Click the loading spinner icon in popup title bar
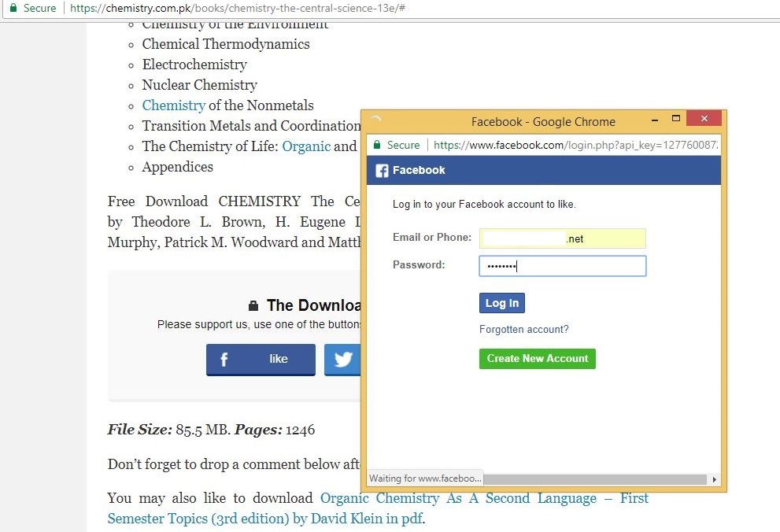The image size is (780, 532). point(375,121)
